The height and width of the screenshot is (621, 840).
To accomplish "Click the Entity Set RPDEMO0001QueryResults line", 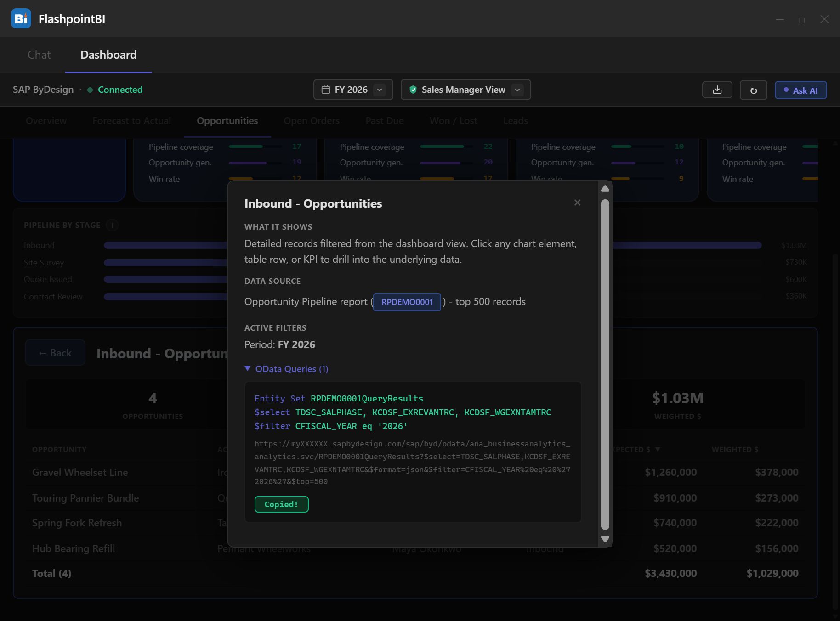I will [x=339, y=399].
